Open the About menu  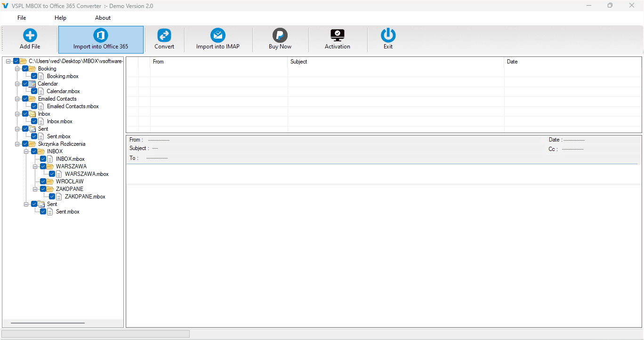pos(103,18)
